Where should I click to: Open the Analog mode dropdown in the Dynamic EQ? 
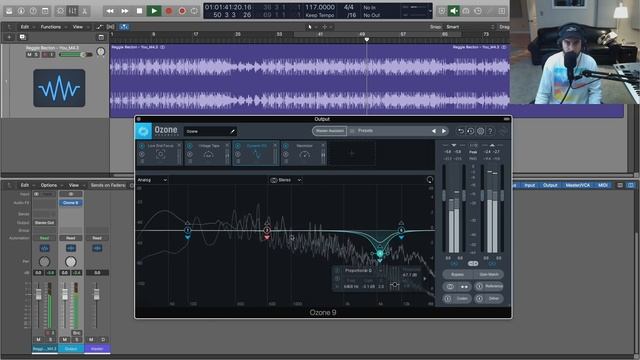tap(152, 180)
